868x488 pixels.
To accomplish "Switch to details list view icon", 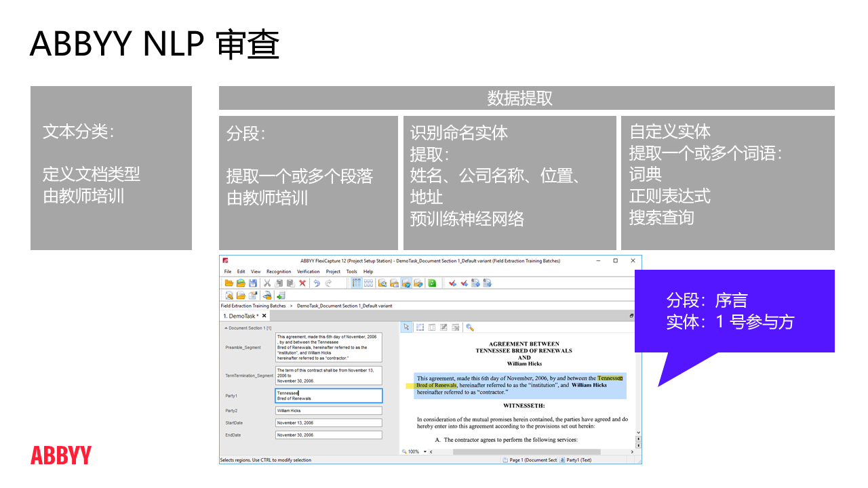I will click(x=357, y=283).
